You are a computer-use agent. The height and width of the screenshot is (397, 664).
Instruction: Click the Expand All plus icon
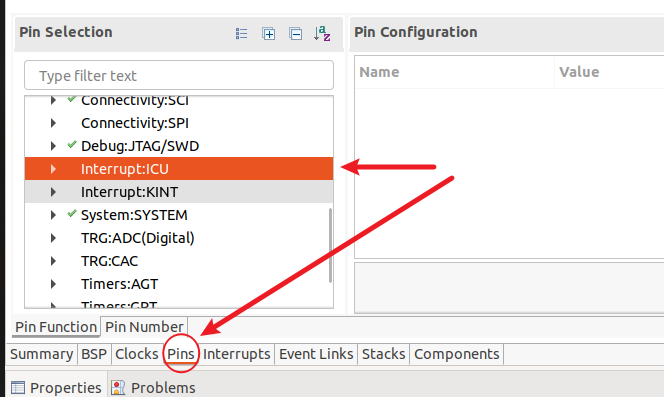coord(268,33)
